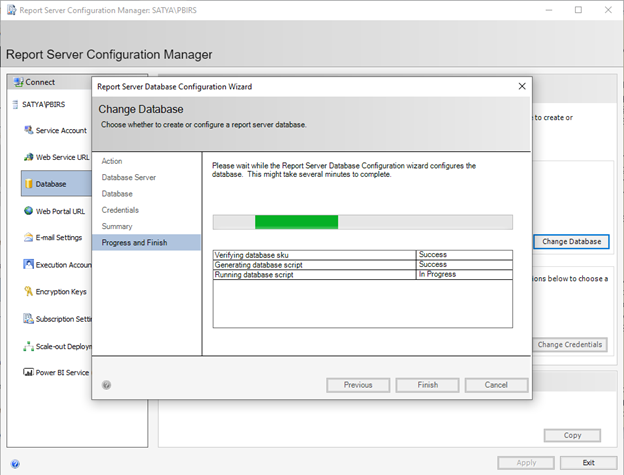Image resolution: width=624 pixels, height=475 pixels.
Task: Click the Encryption Keys icon
Action: (27, 292)
